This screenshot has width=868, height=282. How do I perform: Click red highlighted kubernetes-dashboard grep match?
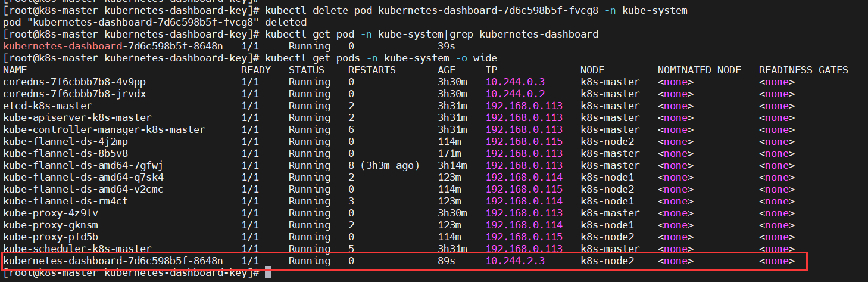[63, 46]
